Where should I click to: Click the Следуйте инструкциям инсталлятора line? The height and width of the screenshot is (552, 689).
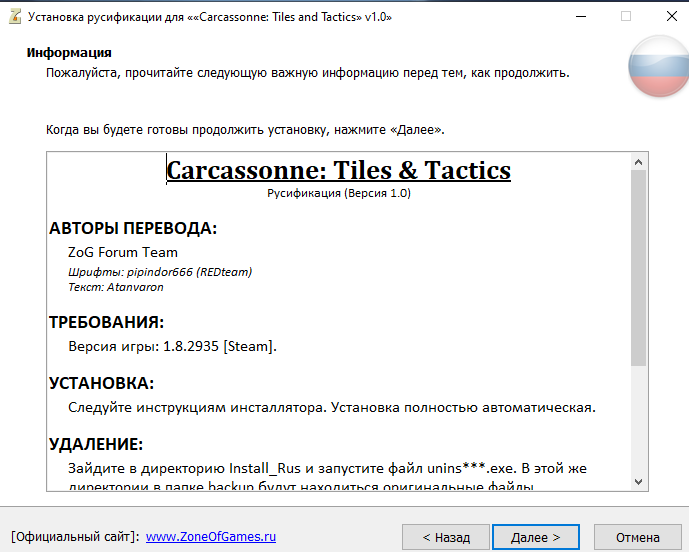(x=332, y=407)
